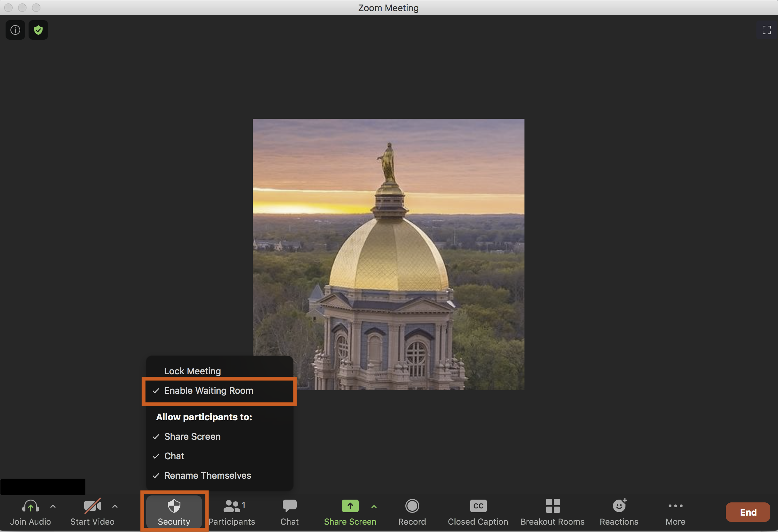778x532 pixels.
Task: Enter full screen mode
Action: (x=767, y=30)
